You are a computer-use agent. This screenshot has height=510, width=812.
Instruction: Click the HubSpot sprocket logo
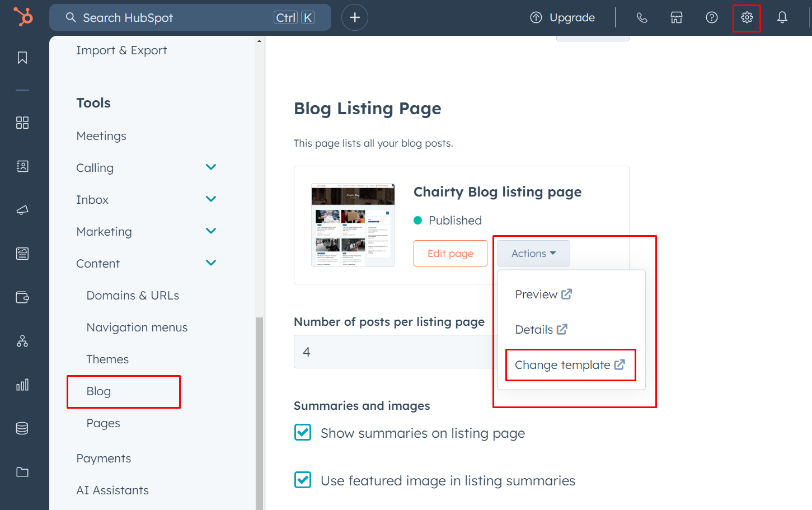tap(23, 17)
